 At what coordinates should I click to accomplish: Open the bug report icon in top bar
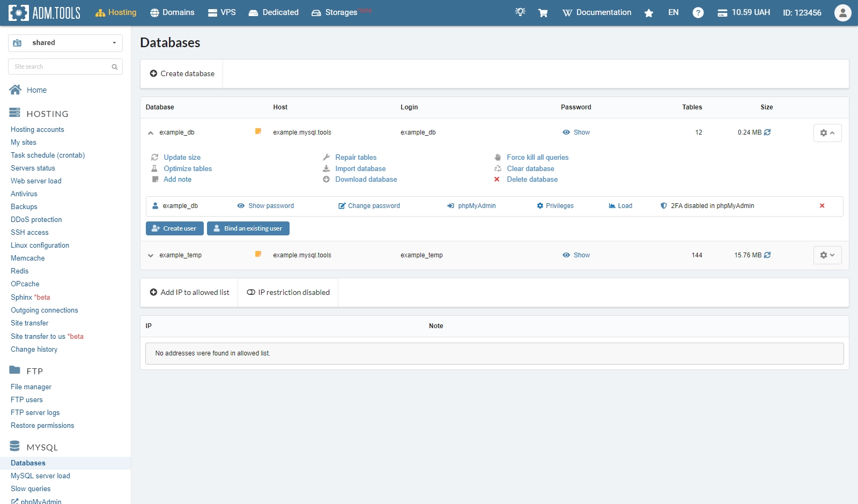click(x=520, y=12)
